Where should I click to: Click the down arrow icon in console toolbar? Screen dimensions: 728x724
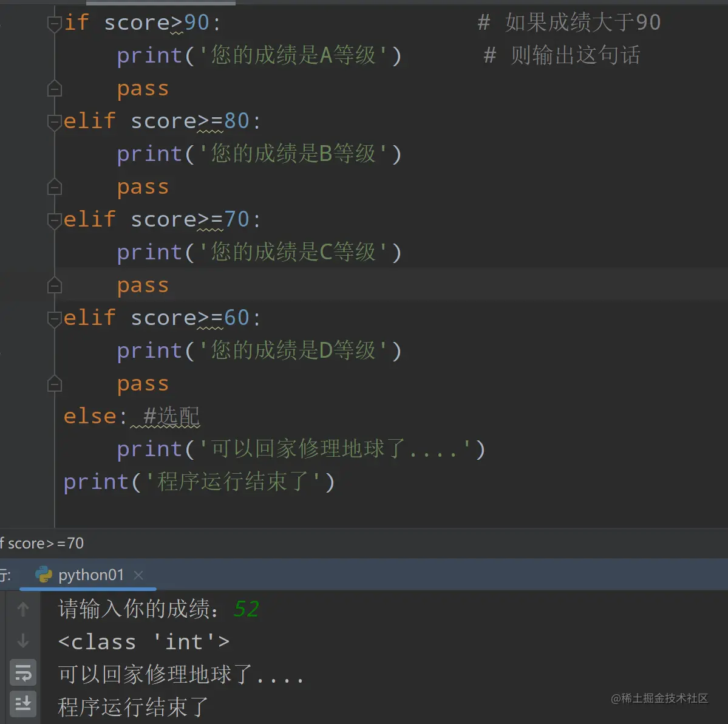pyautogui.click(x=23, y=640)
